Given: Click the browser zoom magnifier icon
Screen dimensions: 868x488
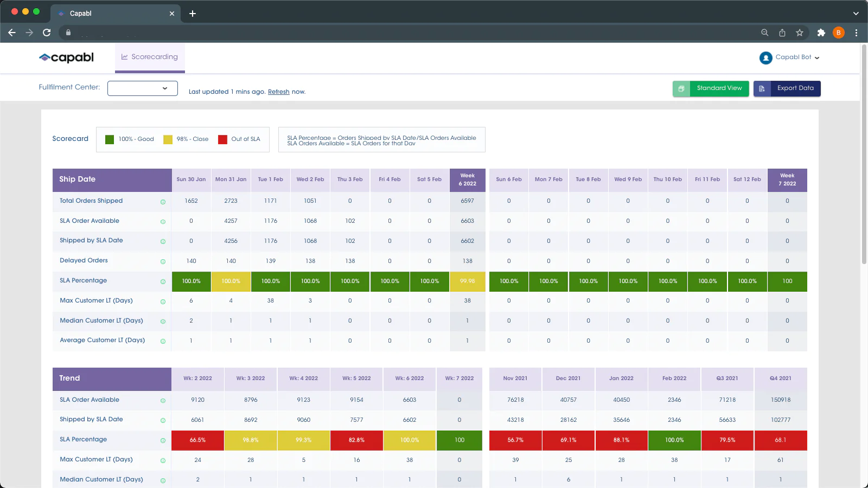Looking at the screenshot, I should tap(764, 33).
